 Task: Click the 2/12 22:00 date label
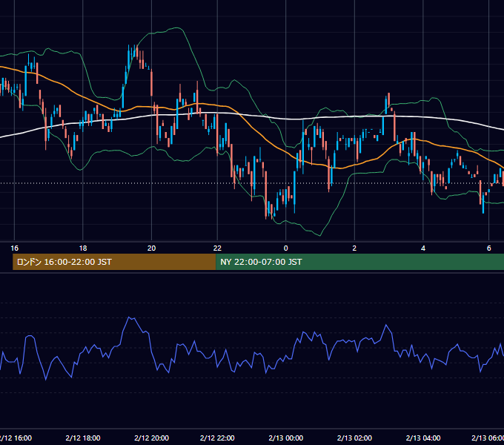pos(217,438)
